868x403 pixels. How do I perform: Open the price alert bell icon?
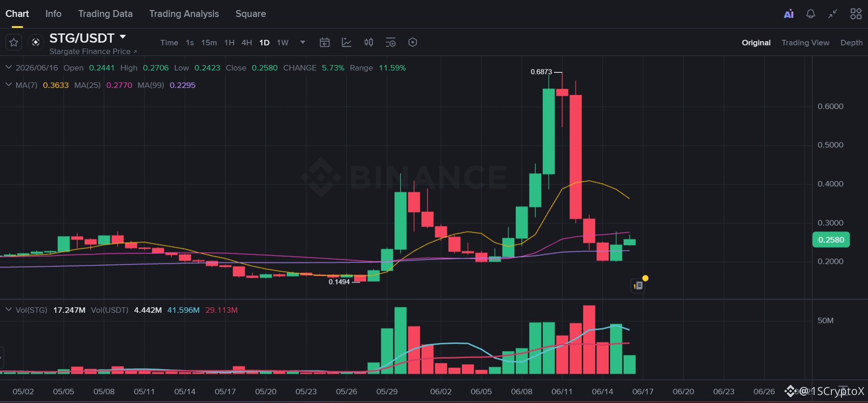811,14
